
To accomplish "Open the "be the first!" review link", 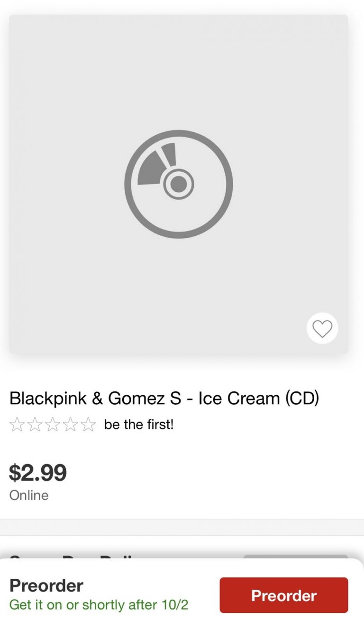I will click(x=139, y=425).
